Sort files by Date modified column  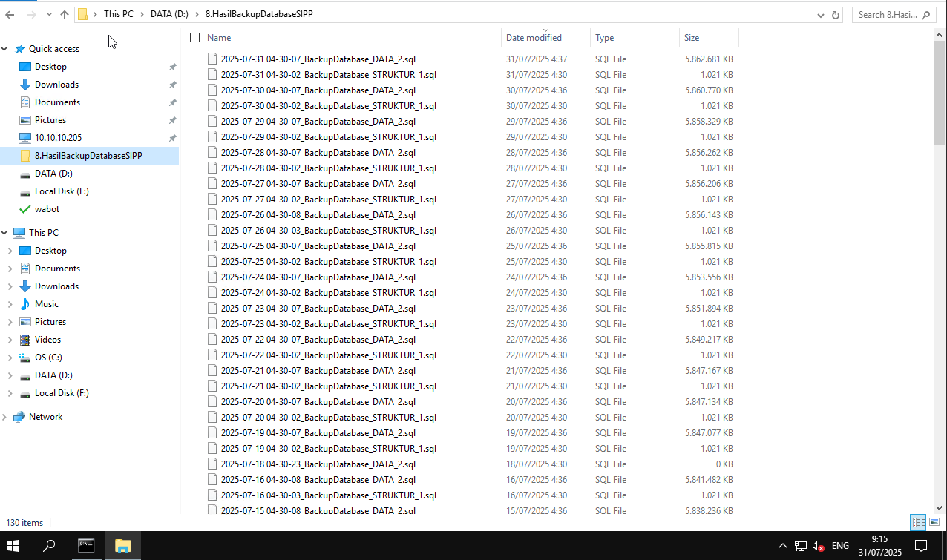(x=534, y=38)
